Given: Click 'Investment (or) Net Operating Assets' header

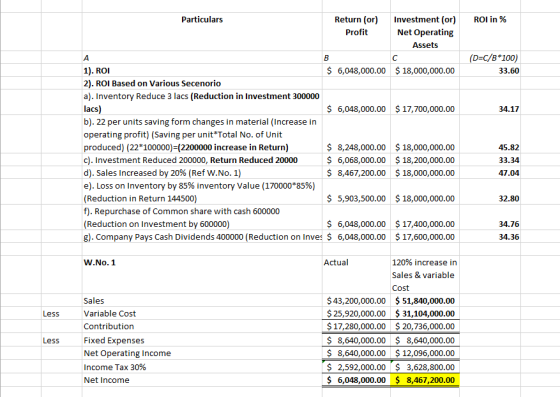Looking at the screenshot, I should [x=425, y=32].
